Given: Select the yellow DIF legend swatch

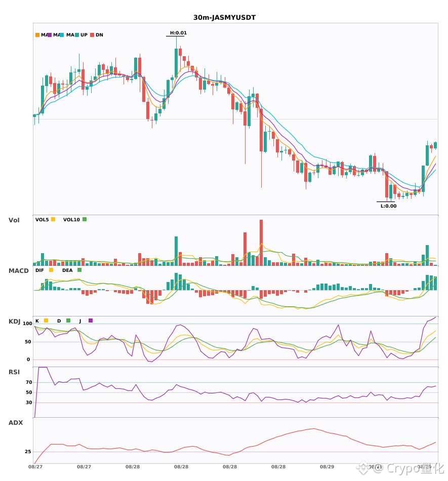Looking at the screenshot, I should pos(51,270).
